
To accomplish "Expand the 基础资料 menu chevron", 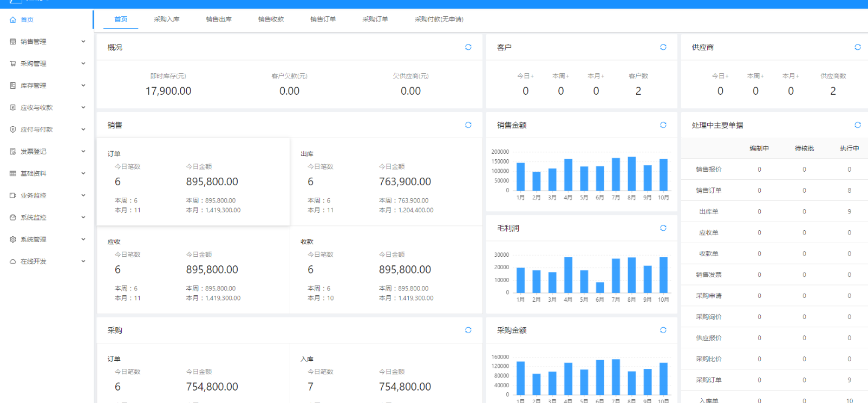I will click(x=83, y=173).
